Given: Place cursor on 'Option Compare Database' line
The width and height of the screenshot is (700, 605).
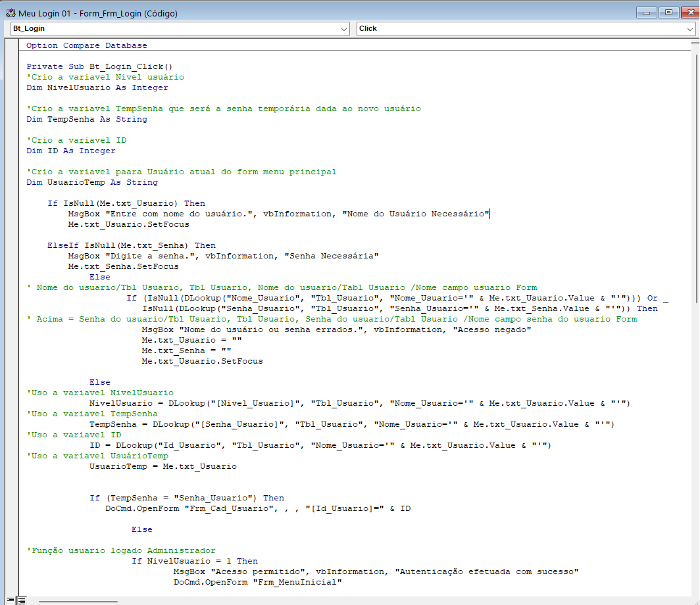Looking at the screenshot, I should tap(87, 46).
